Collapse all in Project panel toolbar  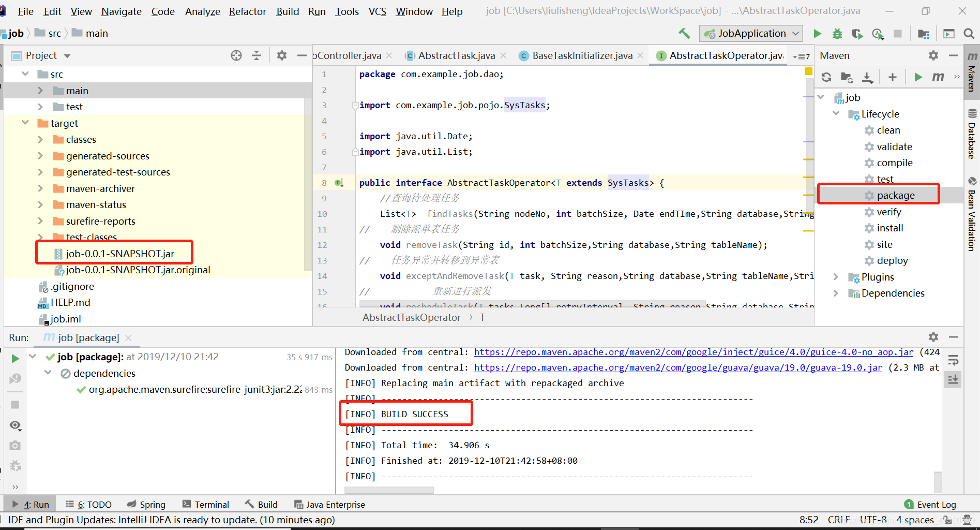[x=257, y=55]
